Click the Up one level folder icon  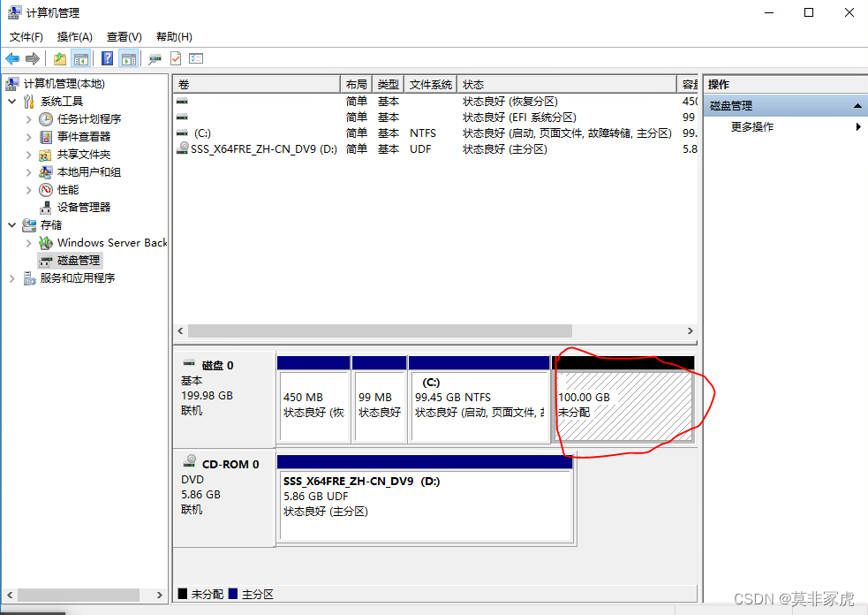60,58
